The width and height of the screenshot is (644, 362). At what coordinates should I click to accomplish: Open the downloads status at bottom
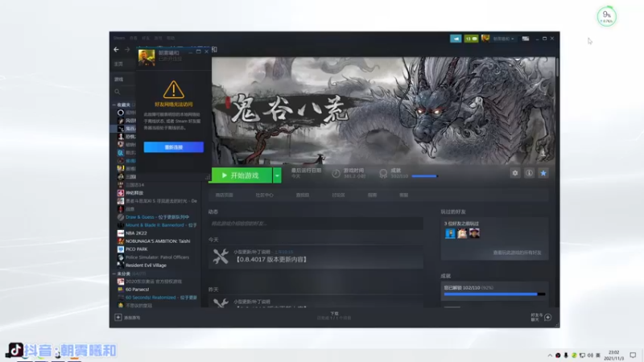334,315
